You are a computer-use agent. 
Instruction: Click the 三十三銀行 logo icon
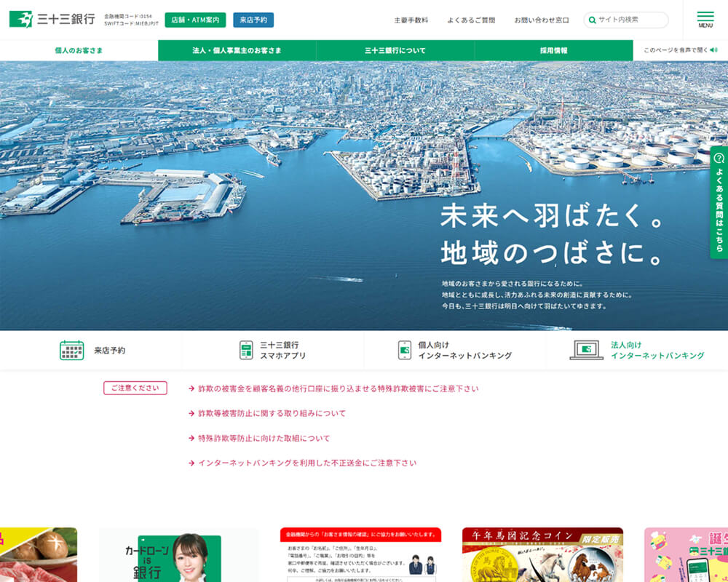click(x=21, y=20)
